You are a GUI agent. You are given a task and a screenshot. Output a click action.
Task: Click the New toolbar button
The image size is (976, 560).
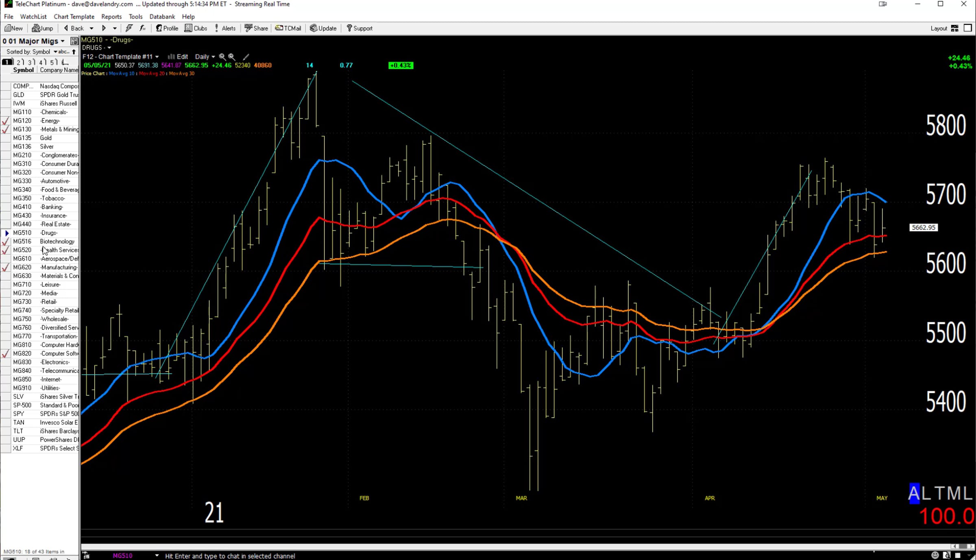(x=13, y=28)
